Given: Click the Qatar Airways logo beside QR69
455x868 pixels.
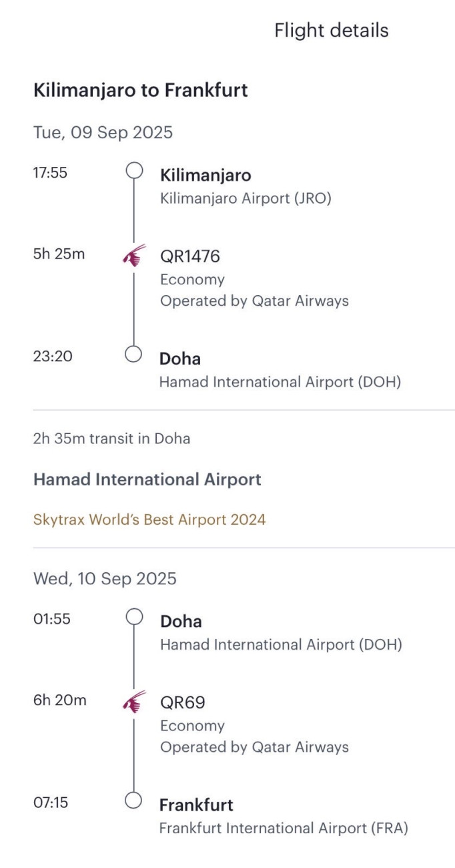Looking at the screenshot, I should coord(134,702).
